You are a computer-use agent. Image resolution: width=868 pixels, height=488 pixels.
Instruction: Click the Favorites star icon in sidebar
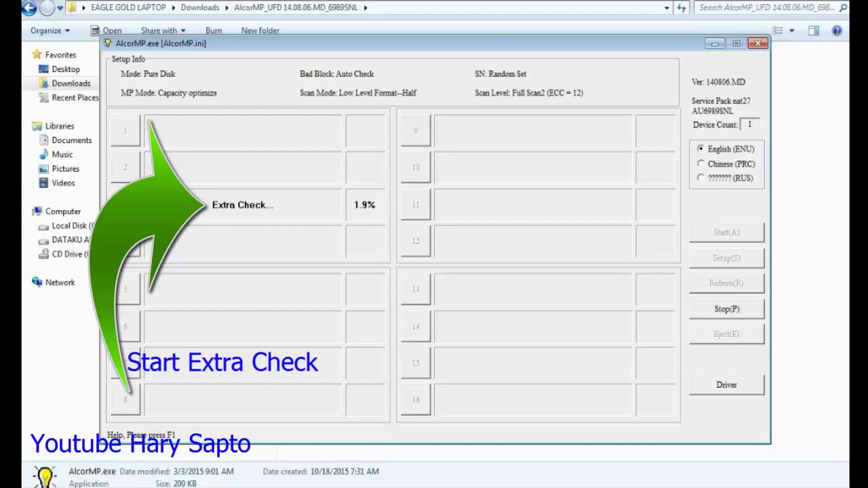(x=37, y=55)
